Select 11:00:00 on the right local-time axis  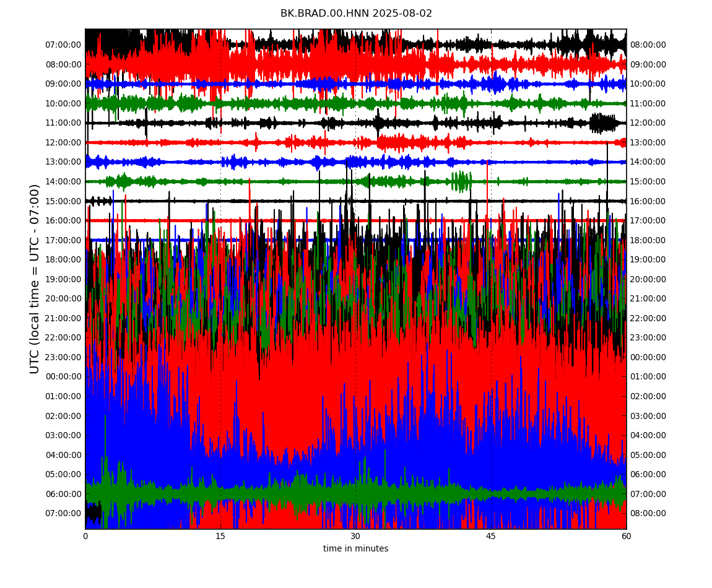point(648,103)
